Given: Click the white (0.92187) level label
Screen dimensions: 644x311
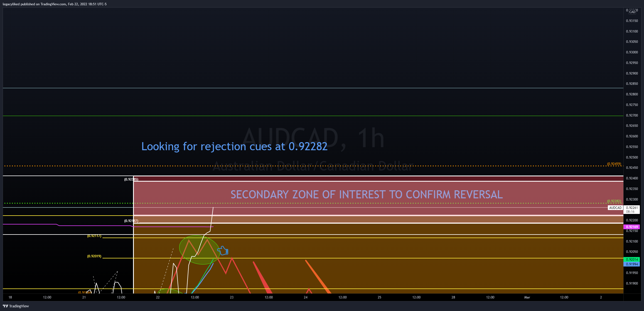Looking at the screenshot, I should pos(131,221).
